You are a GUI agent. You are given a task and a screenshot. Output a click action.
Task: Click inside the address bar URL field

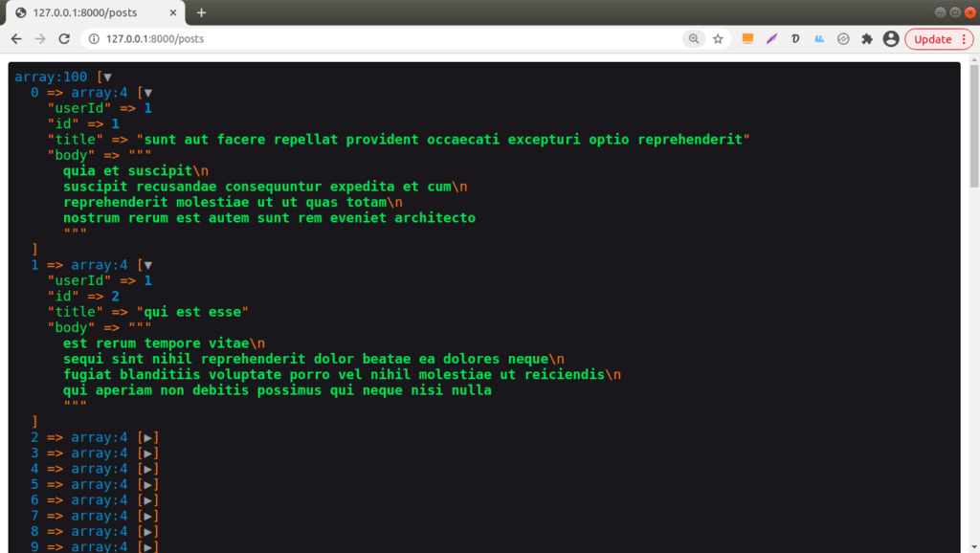[x=383, y=39]
